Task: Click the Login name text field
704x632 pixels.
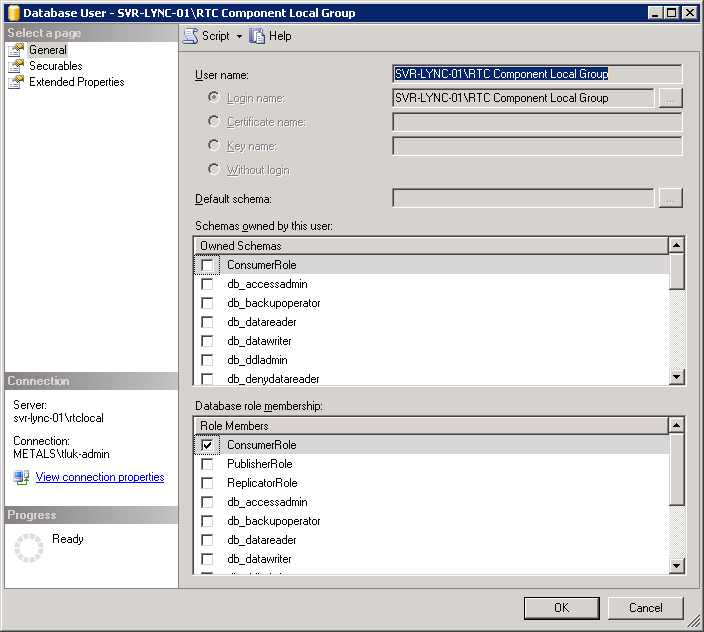Action: click(x=523, y=98)
